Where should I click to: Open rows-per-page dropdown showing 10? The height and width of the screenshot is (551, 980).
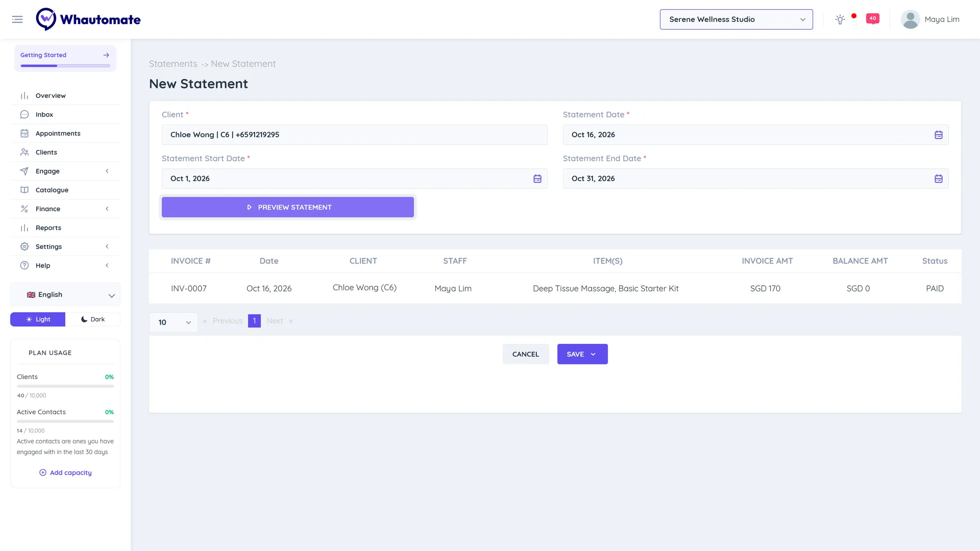tap(174, 322)
